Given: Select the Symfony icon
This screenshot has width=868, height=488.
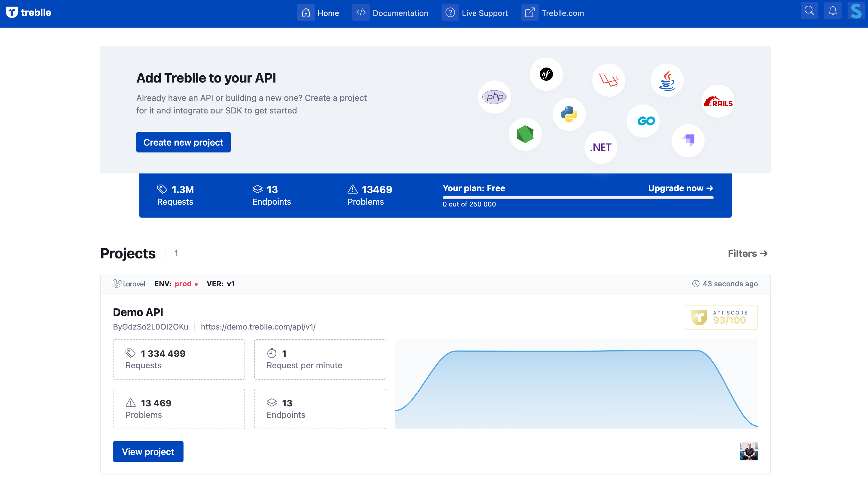Looking at the screenshot, I should pyautogui.click(x=546, y=74).
